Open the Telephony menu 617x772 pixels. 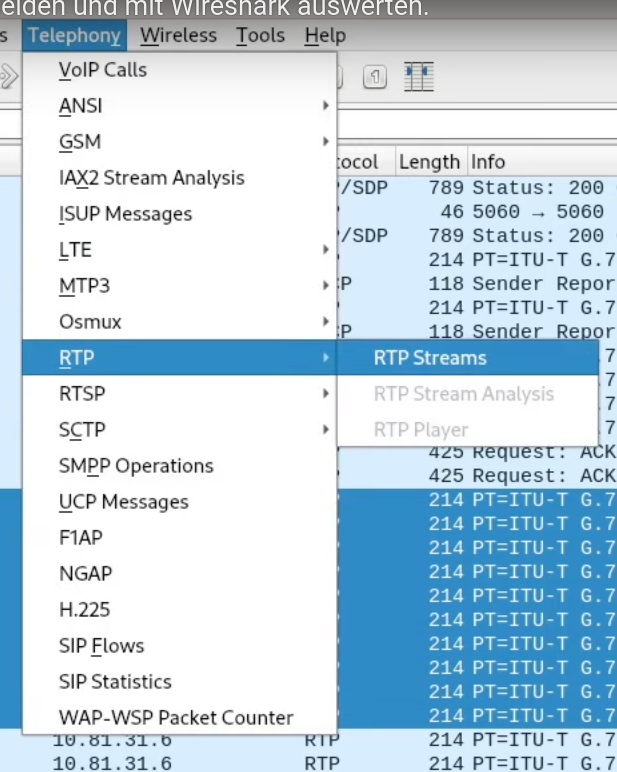click(74, 35)
